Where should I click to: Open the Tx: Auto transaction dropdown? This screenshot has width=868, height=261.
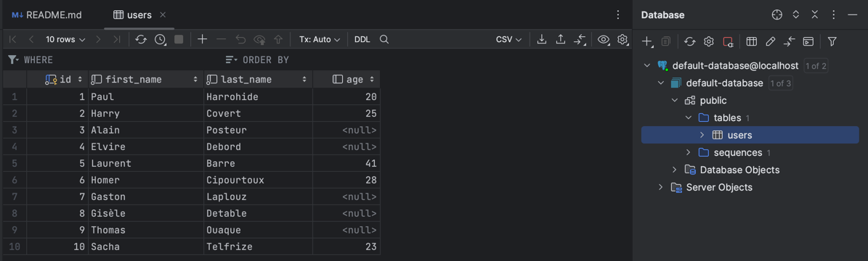[319, 39]
